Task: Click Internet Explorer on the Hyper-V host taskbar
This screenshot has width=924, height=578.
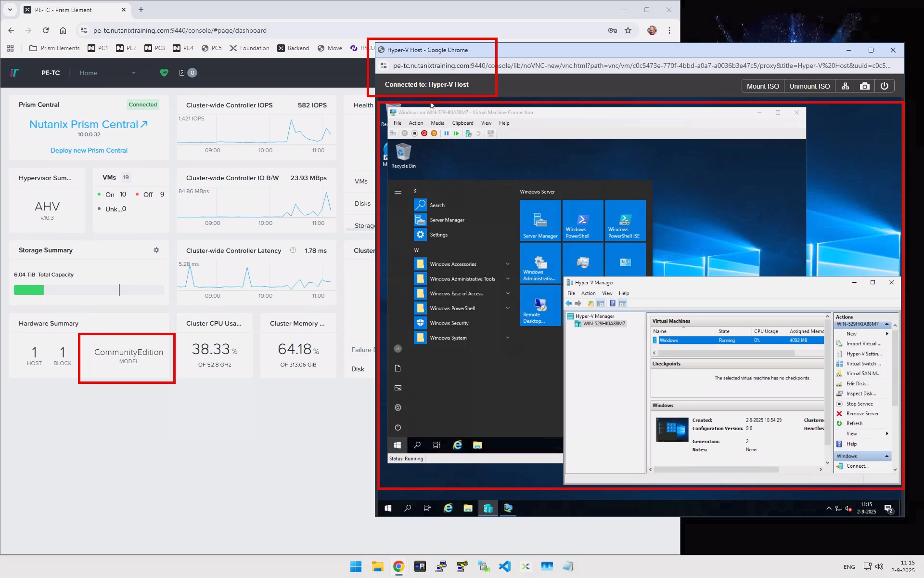Action: (448, 508)
